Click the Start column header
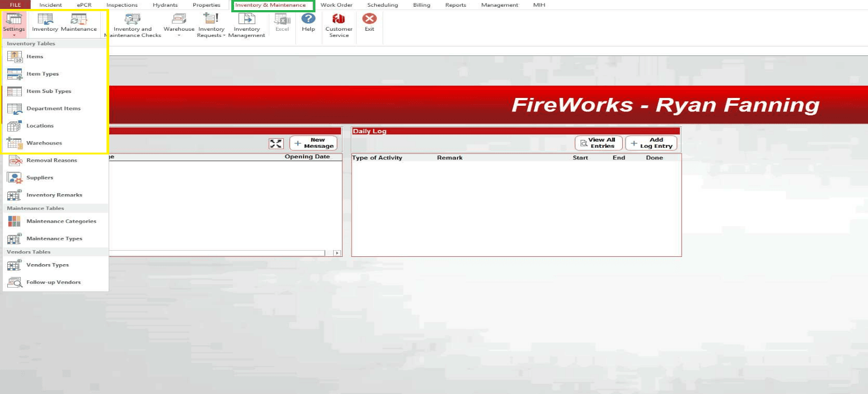The width and height of the screenshot is (868, 394). tap(581, 158)
